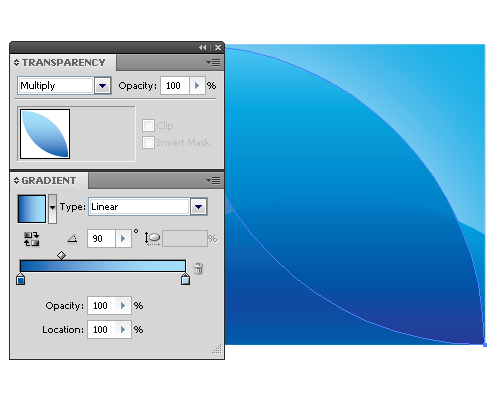Select the dark blue left gradient stop

[21, 279]
